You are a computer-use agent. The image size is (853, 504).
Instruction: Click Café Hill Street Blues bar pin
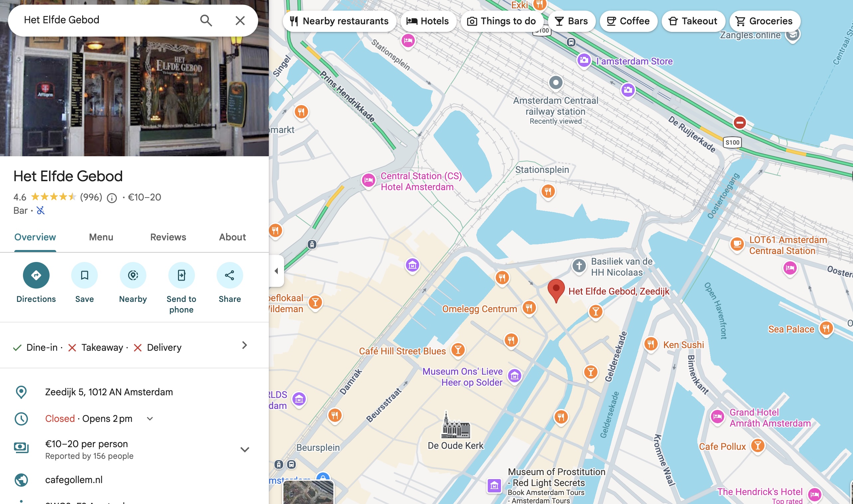(x=458, y=350)
